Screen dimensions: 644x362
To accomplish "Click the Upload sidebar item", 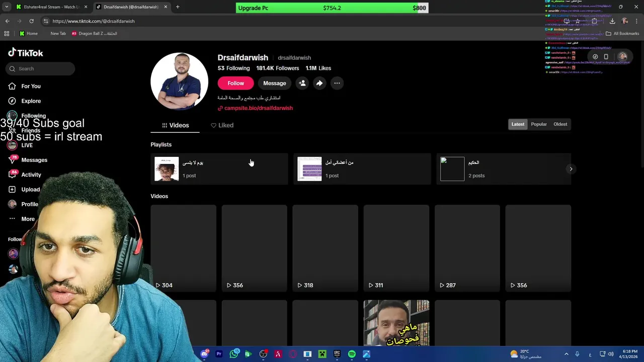I will 24,190.
